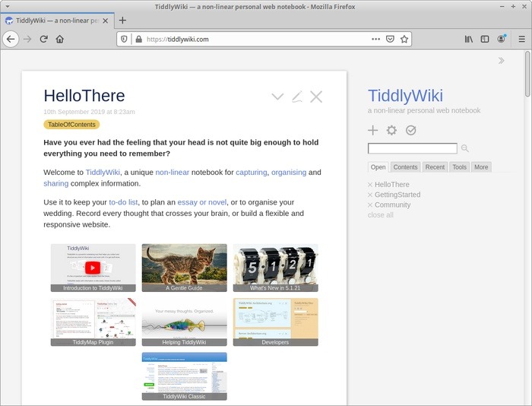
Task: Open window menu arrow in title bar
Action: click(8, 6)
